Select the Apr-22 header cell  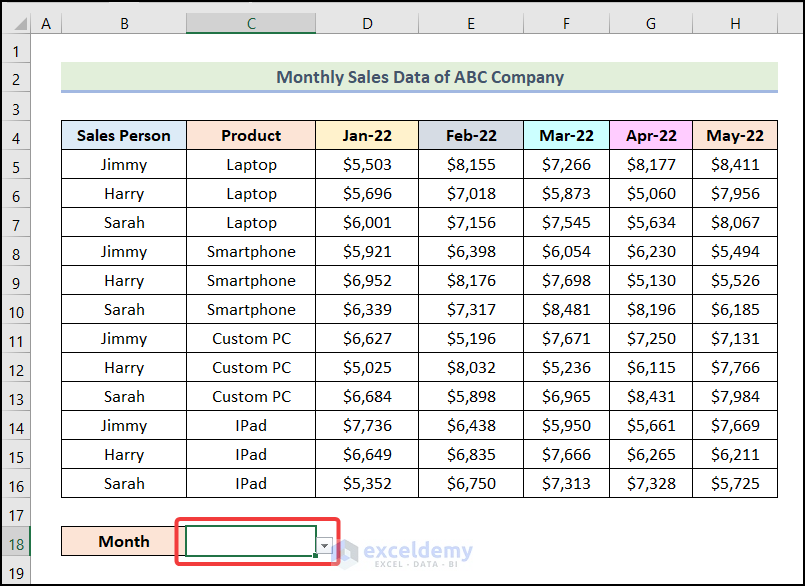point(651,136)
